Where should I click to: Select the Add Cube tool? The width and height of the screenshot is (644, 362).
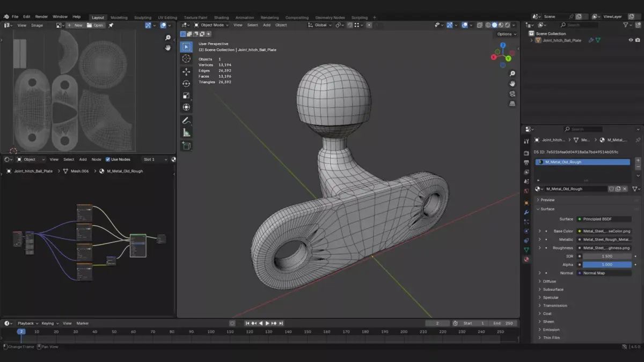[x=186, y=146]
